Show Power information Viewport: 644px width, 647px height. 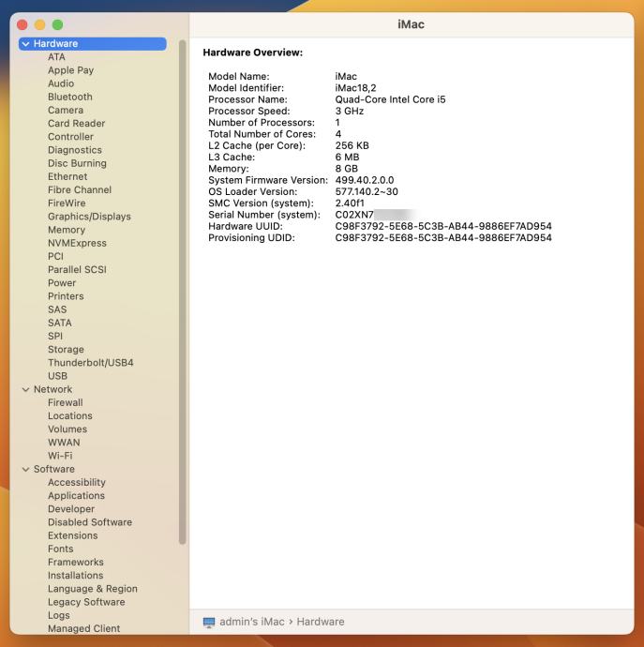coord(62,283)
